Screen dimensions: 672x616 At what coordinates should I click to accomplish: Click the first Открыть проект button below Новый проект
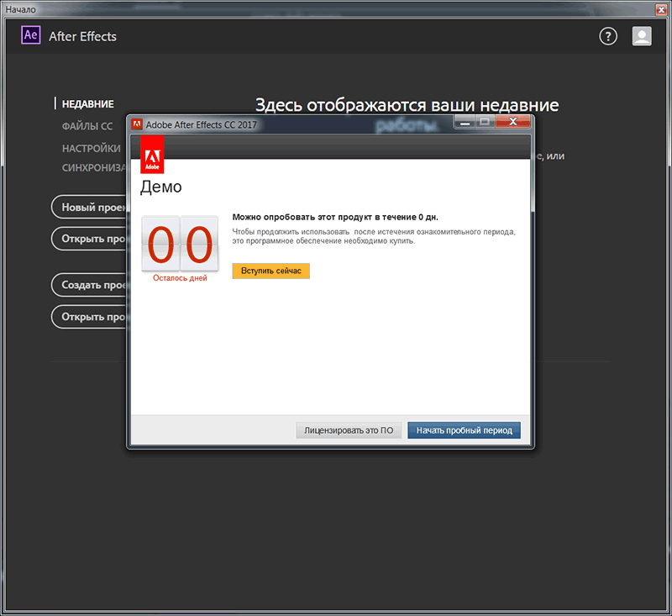pos(89,239)
